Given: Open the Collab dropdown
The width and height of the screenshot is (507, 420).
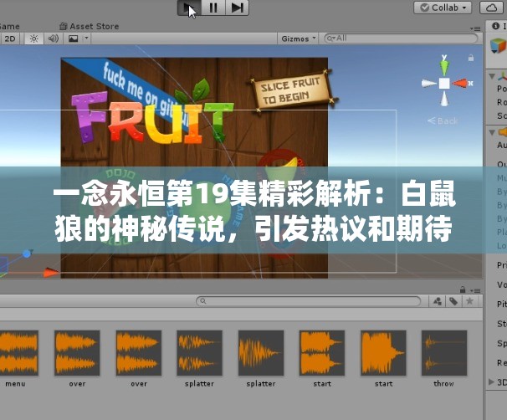Looking at the screenshot, I should coord(443,8).
